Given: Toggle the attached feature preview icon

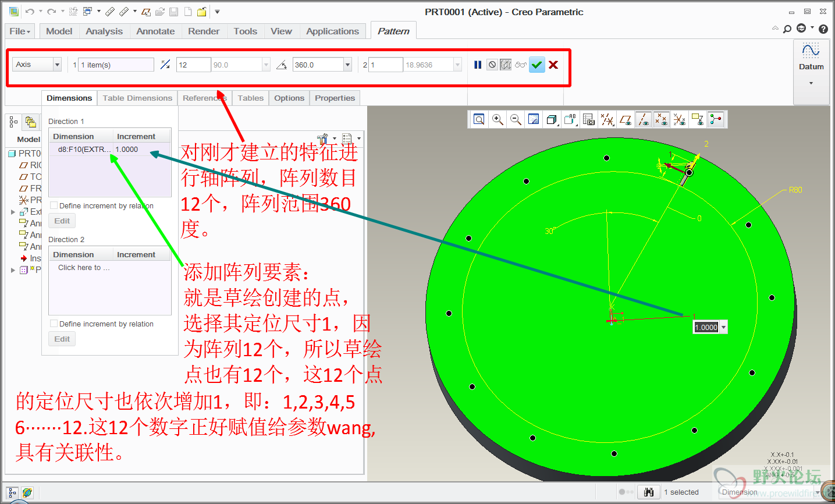Looking at the screenshot, I should pos(506,65).
